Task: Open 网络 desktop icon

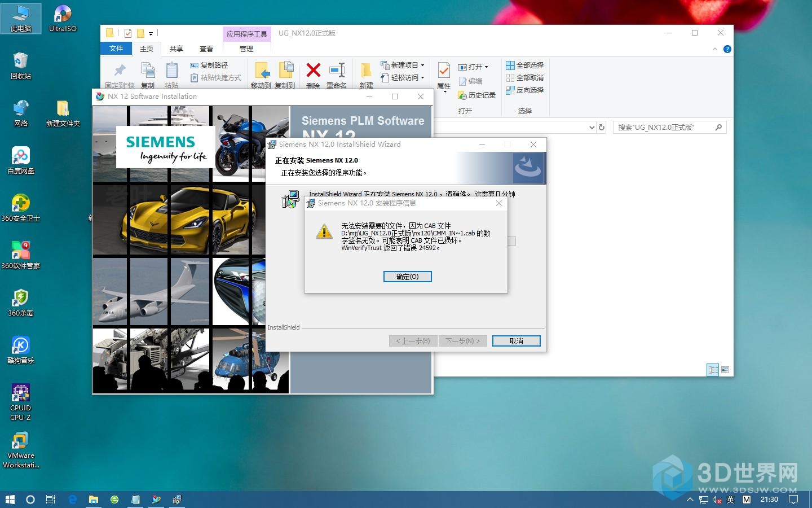Action: point(20,113)
